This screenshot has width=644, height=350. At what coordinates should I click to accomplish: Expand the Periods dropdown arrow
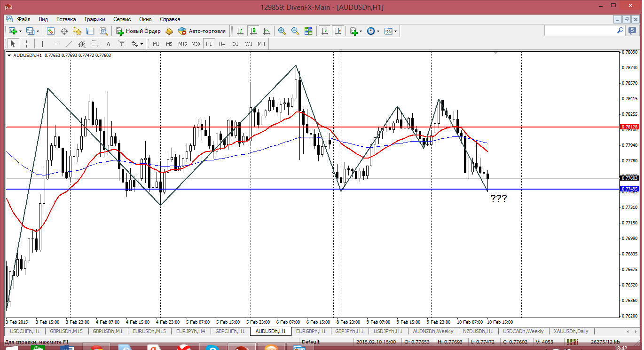pos(378,32)
